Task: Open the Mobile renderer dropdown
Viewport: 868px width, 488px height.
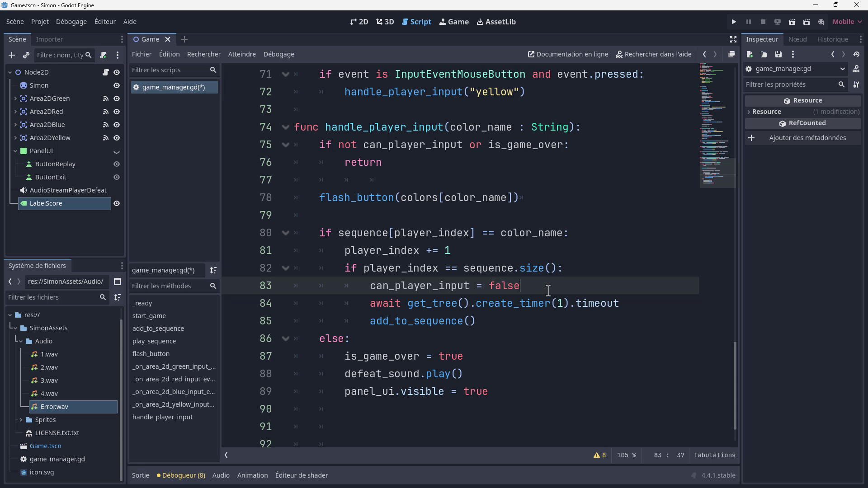Action: click(847, 22)
